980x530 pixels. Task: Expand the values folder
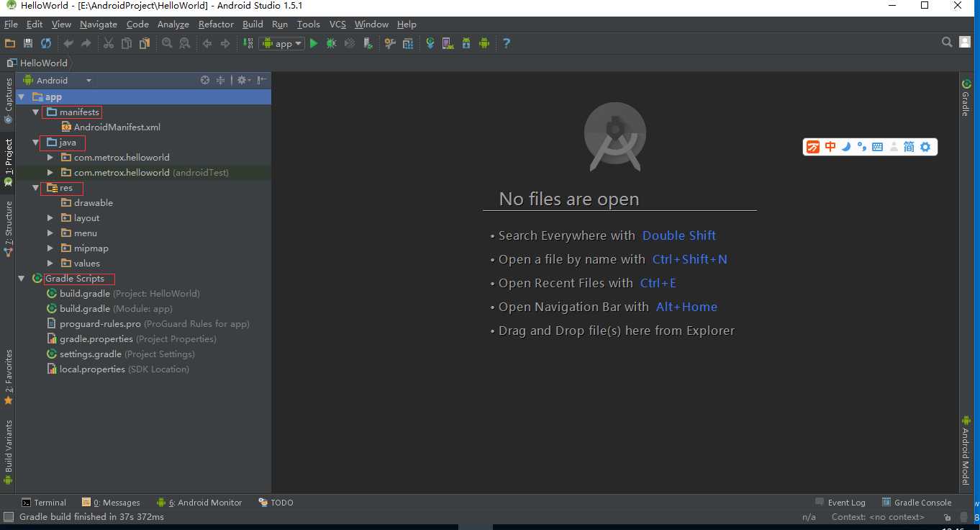(x=50, y=264)
